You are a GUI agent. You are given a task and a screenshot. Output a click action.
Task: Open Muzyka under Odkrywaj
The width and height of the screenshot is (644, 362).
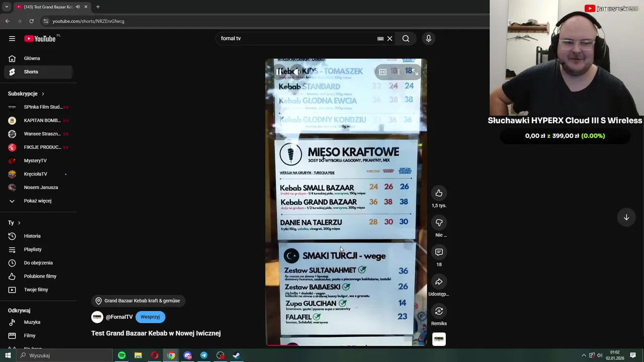(x=38, y=322)
